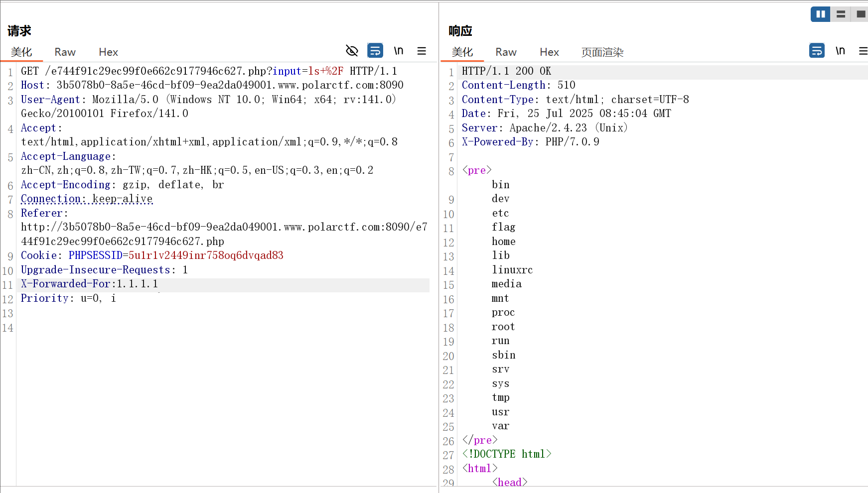Click the 'sbin' directory entry in response
The height and width of the screenshot is (493, 868).
(x=504, y=355)
